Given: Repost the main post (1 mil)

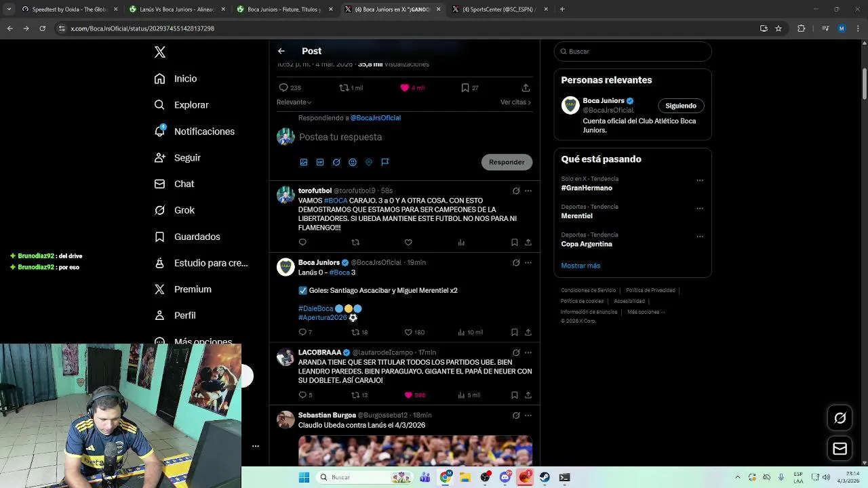Looking at the screenshot, I should [351, 87].
